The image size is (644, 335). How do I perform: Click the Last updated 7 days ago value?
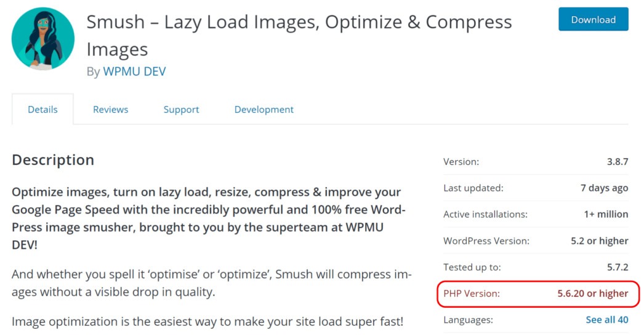[604, 188]
